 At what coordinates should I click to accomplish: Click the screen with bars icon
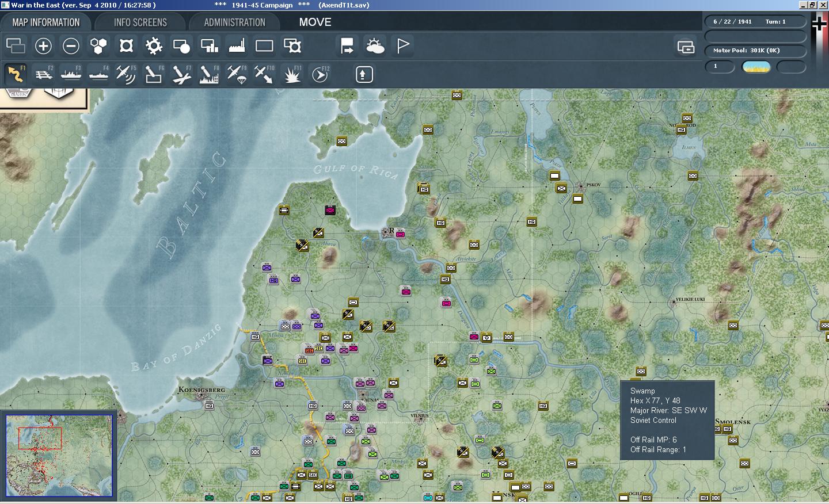click(x=209, y=45)
